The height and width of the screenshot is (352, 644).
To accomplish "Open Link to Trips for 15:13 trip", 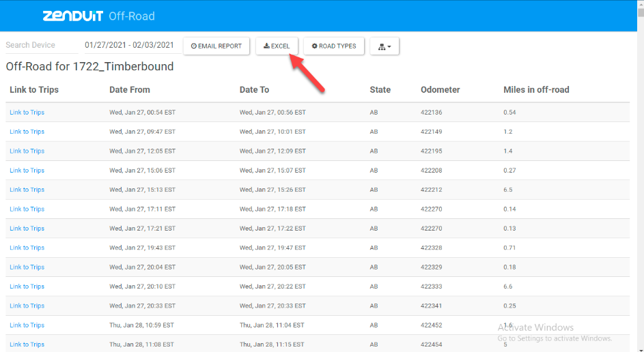I will (27, 190).
